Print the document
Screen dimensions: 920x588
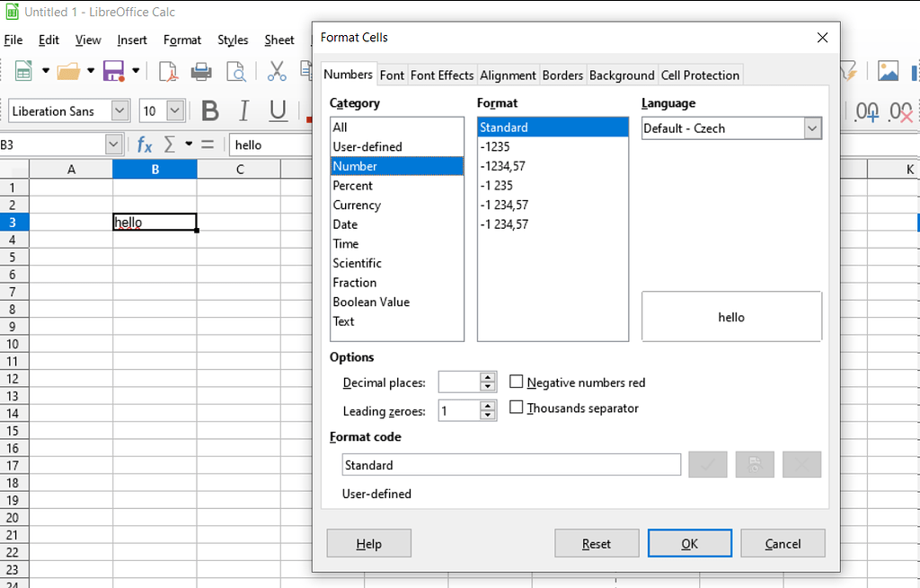click(201, 72)
